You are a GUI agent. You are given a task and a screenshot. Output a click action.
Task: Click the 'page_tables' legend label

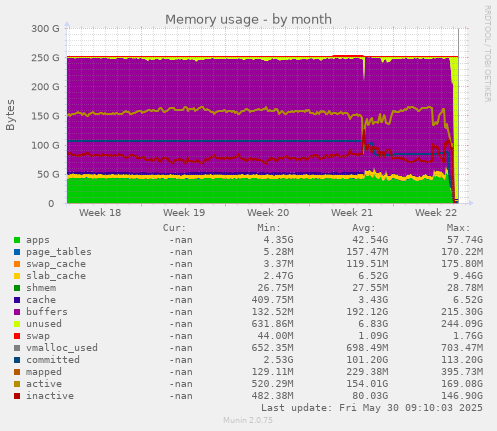tap(59, 252)
